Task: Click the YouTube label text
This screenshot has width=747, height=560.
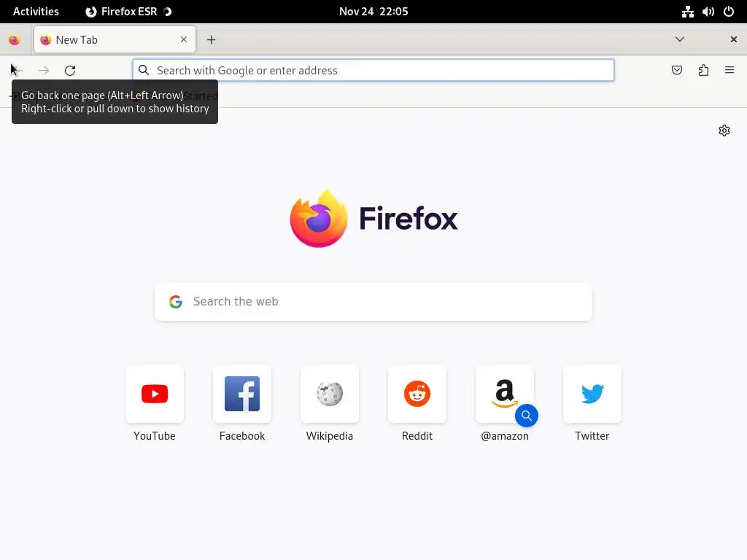Action: coord(155,436)
